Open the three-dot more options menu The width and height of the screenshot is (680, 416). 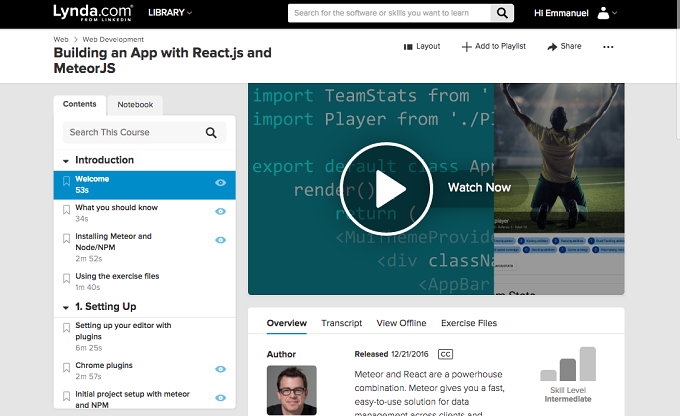point(608,47)
